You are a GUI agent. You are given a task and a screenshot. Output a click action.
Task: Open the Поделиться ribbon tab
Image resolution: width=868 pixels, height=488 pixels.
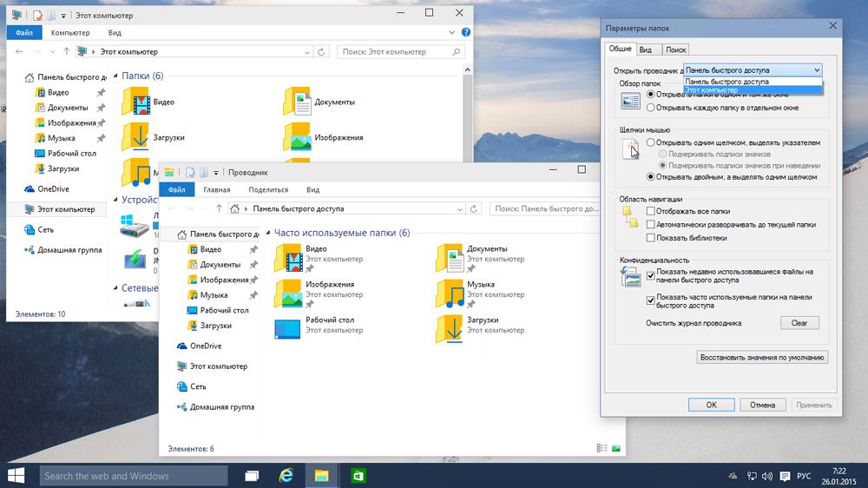point(267,189)
